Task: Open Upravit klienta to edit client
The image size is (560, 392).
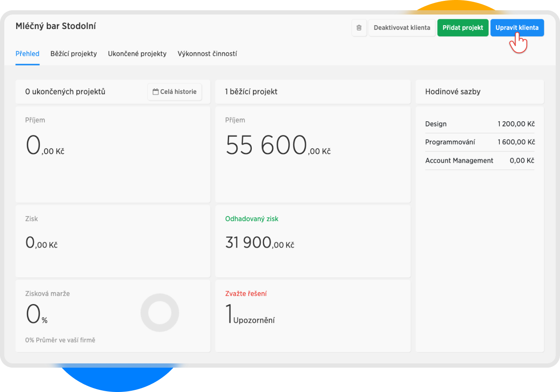Action: click(x=517, y=28)
